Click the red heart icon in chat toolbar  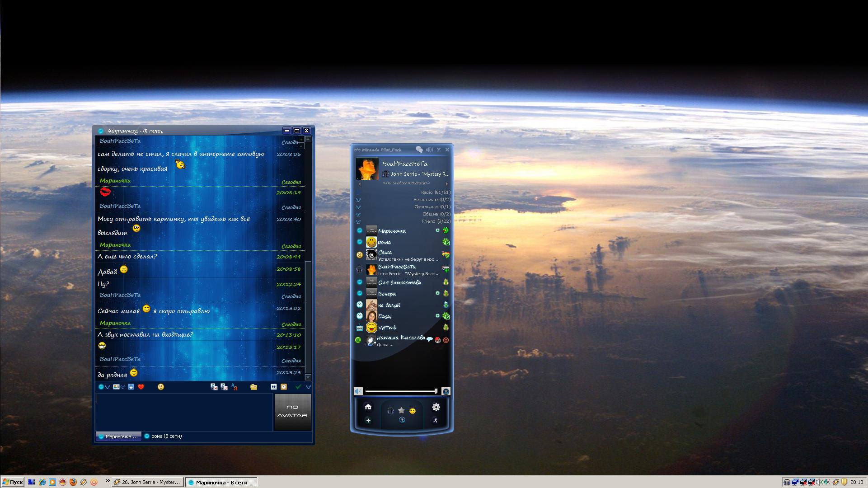[x=141, y=387]
